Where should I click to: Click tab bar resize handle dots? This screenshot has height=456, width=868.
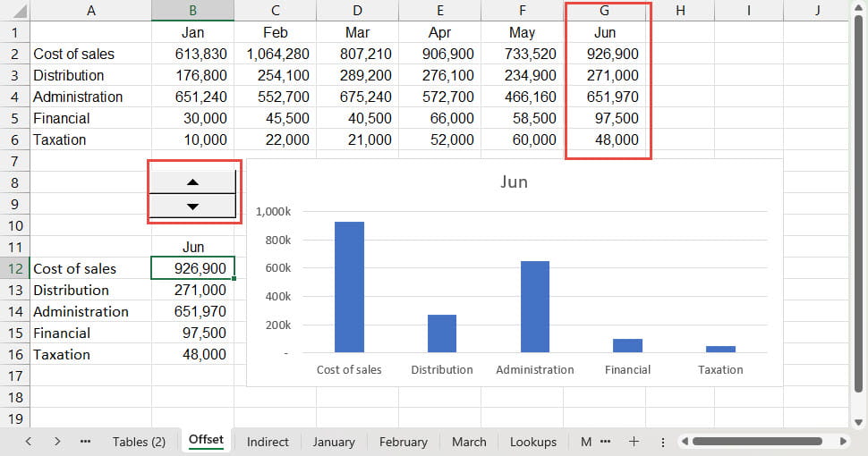click(662, 442)
